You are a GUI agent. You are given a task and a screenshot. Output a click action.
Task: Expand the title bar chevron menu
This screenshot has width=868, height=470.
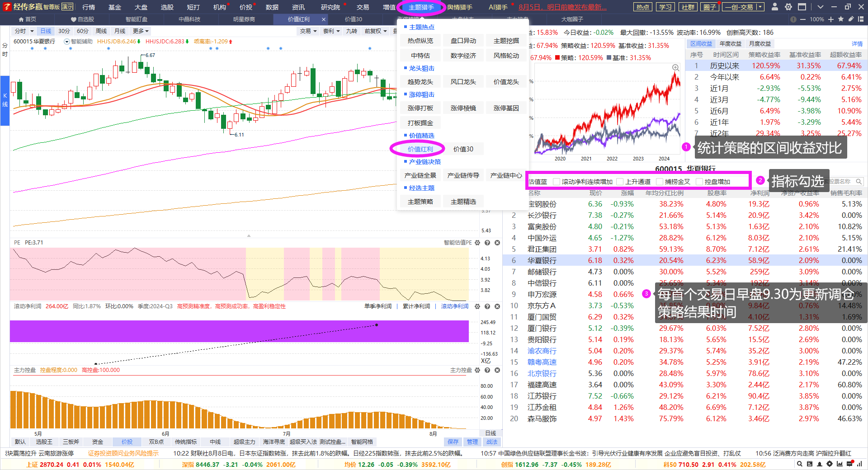(x=821, y=7)
